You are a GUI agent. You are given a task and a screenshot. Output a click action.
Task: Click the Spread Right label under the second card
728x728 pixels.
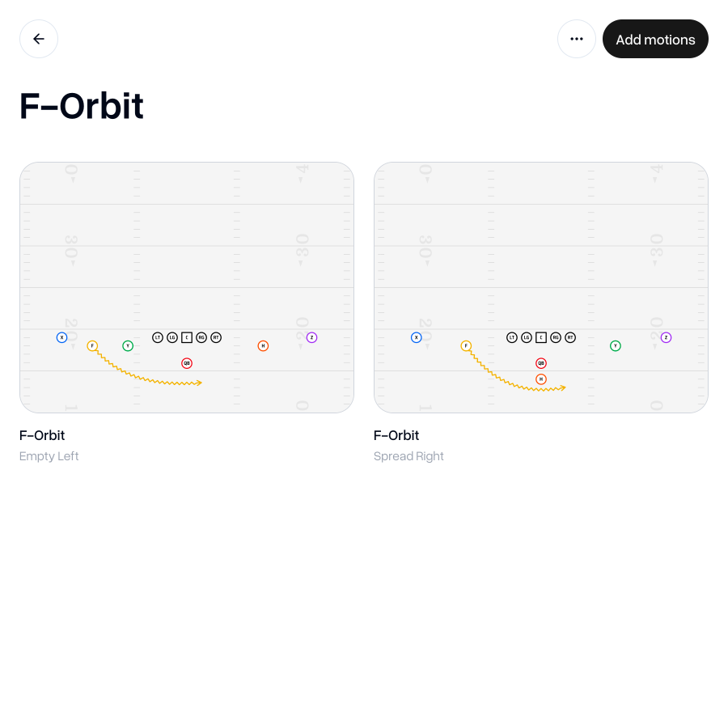coord(408,456)
